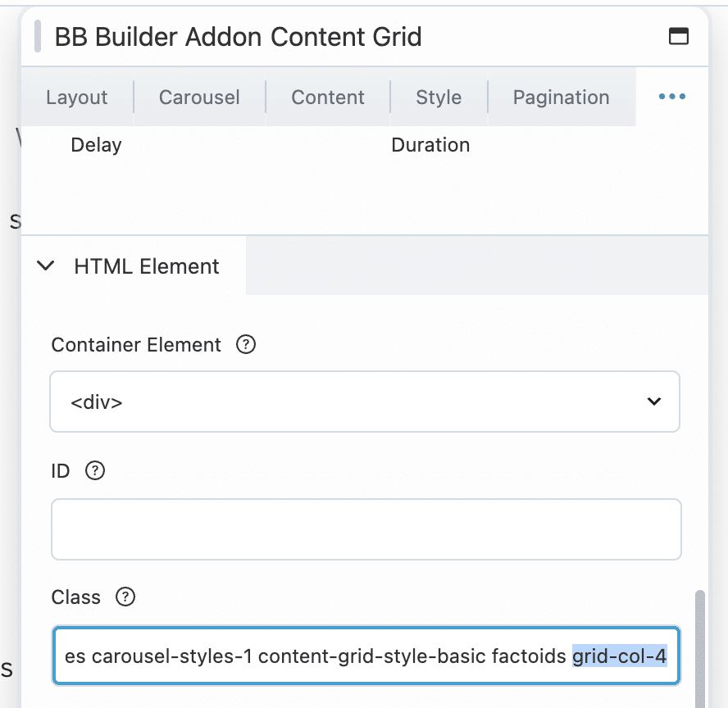Screen dimensions: 728x708
Task: Maximize the settings panel window
Action: [x=679, y=37]
